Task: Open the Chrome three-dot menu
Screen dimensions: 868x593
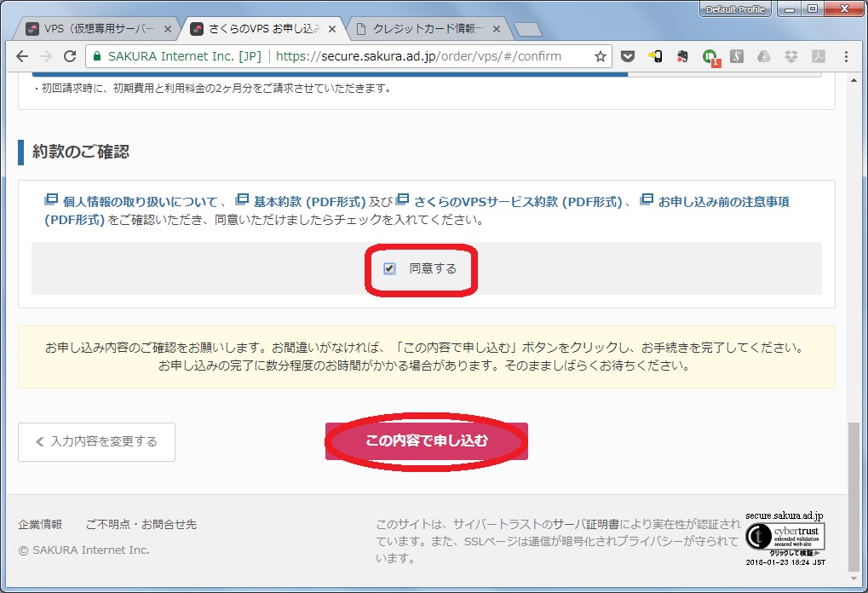Action: coord(846,56)
